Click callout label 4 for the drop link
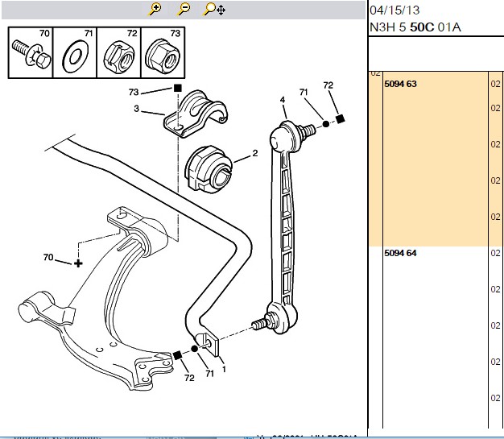This screenshot has height=439, width=504. click(x=283, y=100)
